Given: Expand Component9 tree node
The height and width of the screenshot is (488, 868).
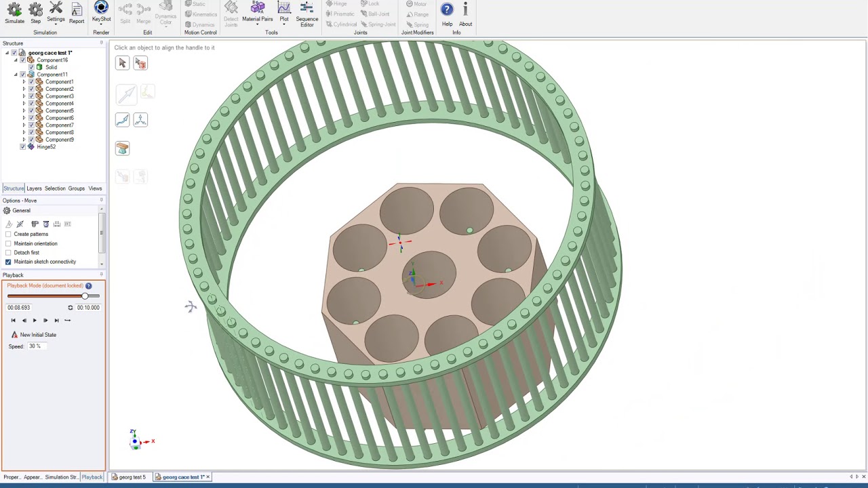Looking at the screenshot, I should click(x=24, y=140).
